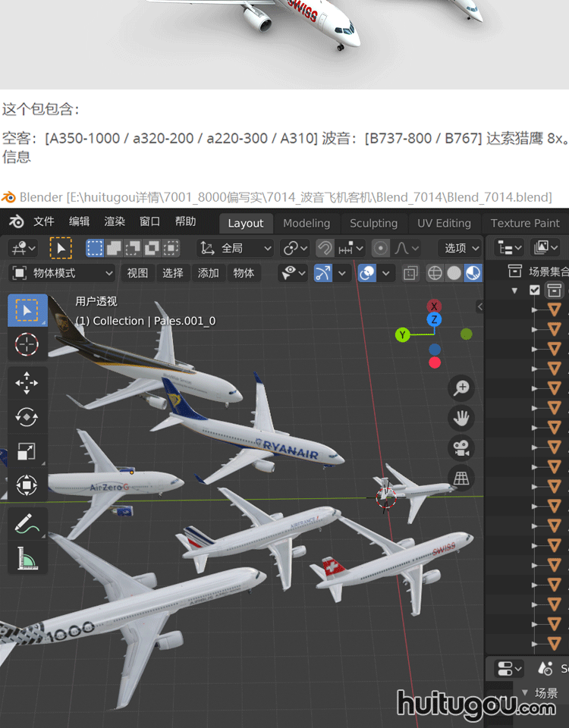Select the Measure tool

coord(27,557)
